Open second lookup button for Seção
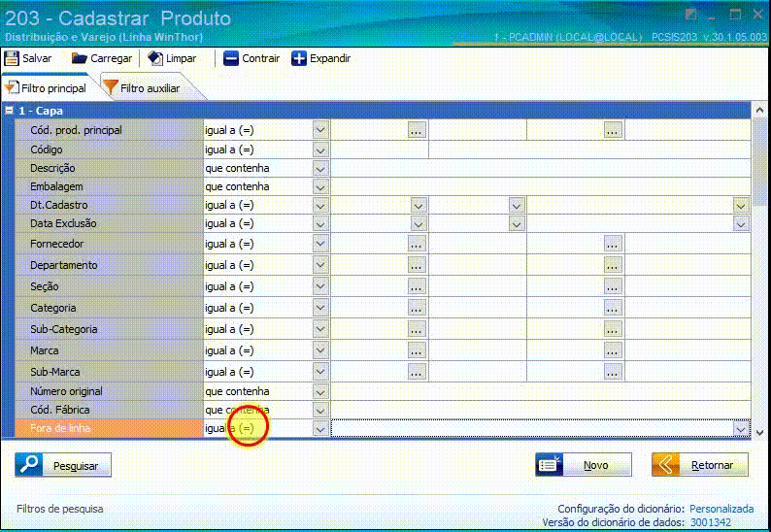 click(612, 286)
